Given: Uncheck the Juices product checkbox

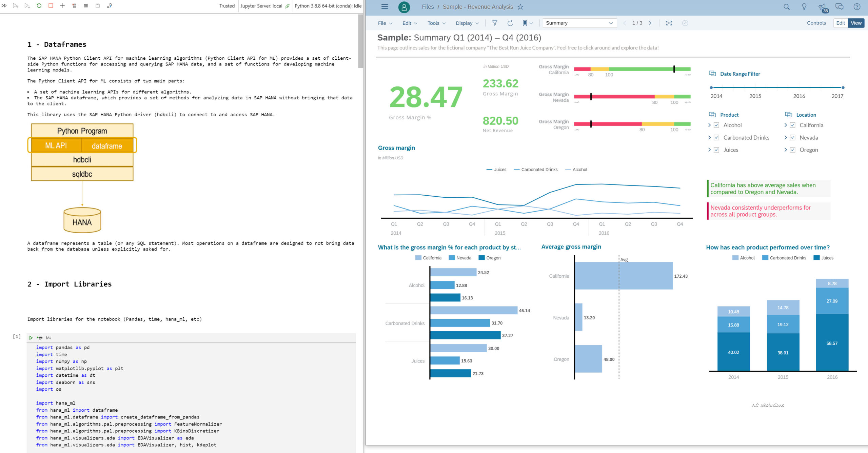Looking at the screenshot, I should coord(716,150).
